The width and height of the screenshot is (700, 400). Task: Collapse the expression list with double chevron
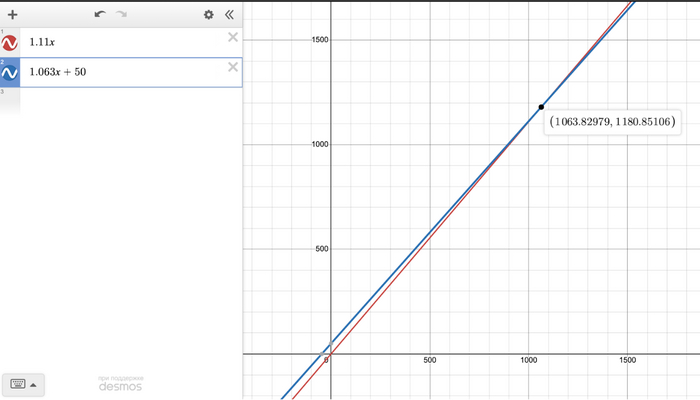229,15
